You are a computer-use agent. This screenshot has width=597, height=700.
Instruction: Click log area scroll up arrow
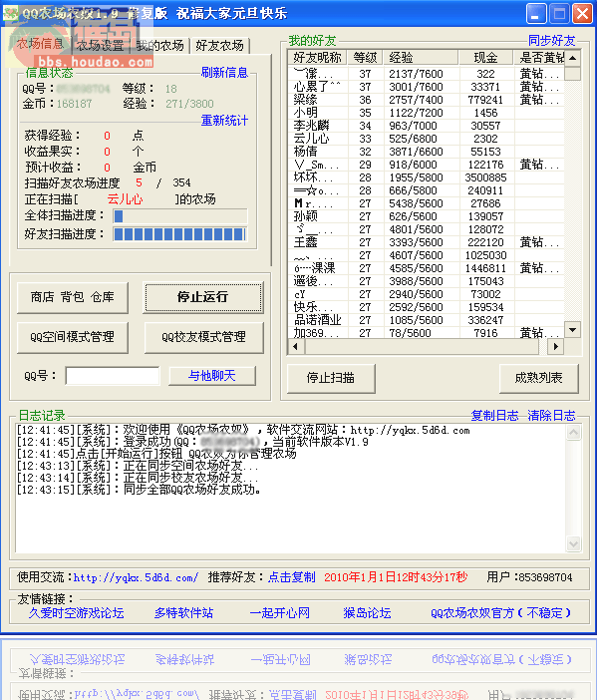pyautogui.click(x=573, y=432)
